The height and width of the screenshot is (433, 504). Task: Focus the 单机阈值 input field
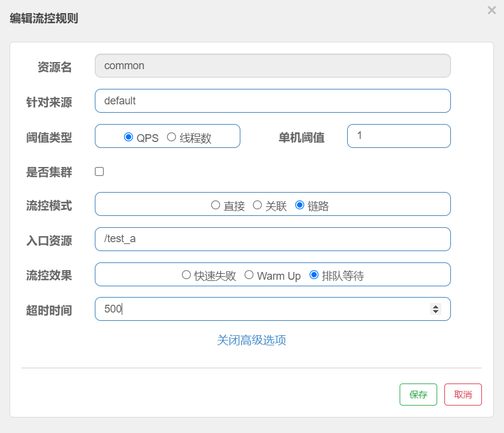click(399, 136)
